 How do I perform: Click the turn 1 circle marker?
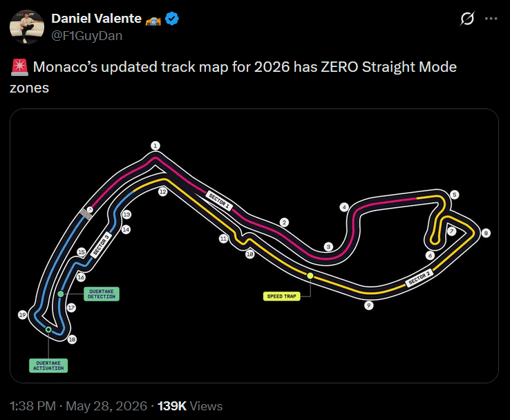coord(155,145)
